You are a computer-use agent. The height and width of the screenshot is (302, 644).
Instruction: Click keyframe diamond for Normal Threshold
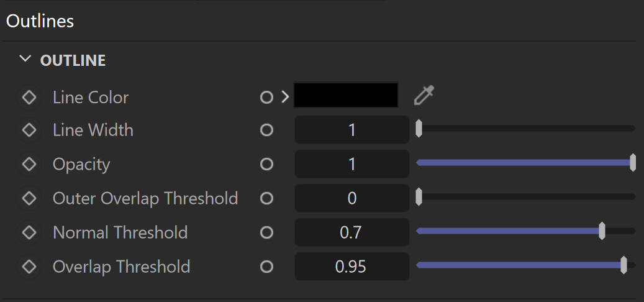coord(29,232)
